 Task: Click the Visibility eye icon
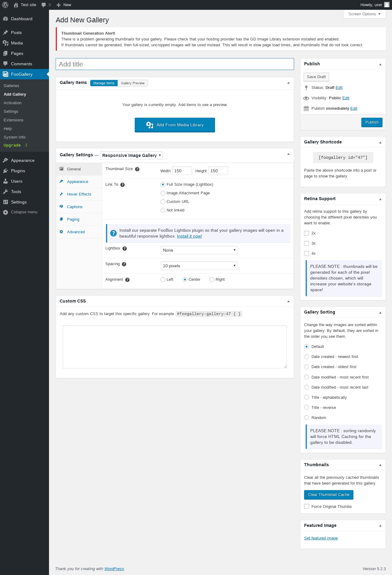tap(306, 98)
